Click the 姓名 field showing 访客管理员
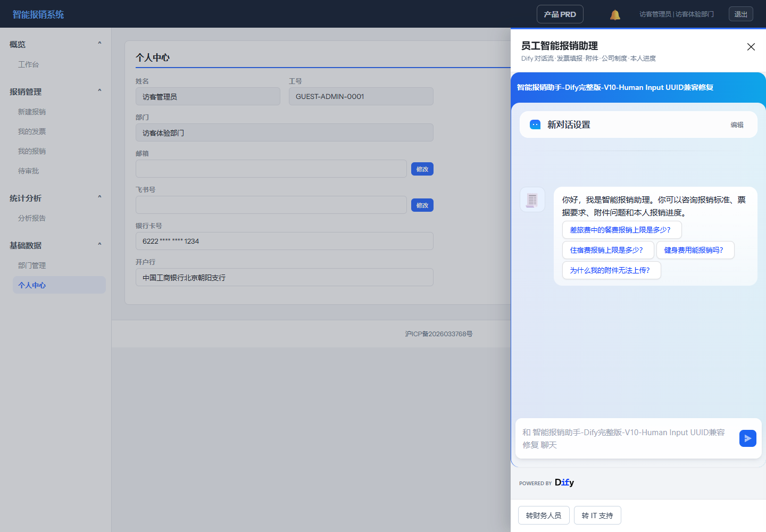The image size is (766, 532). click(208, 96)
